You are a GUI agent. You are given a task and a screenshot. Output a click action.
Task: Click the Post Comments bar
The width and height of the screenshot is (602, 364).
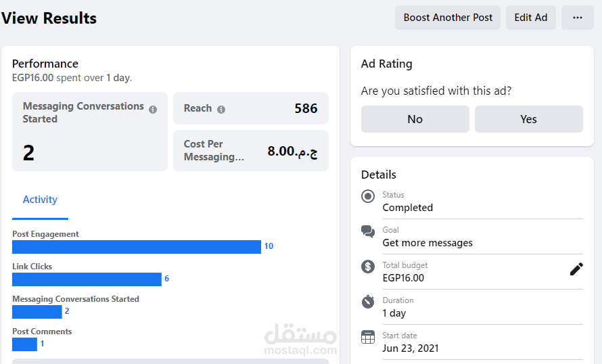click(24, 344)
